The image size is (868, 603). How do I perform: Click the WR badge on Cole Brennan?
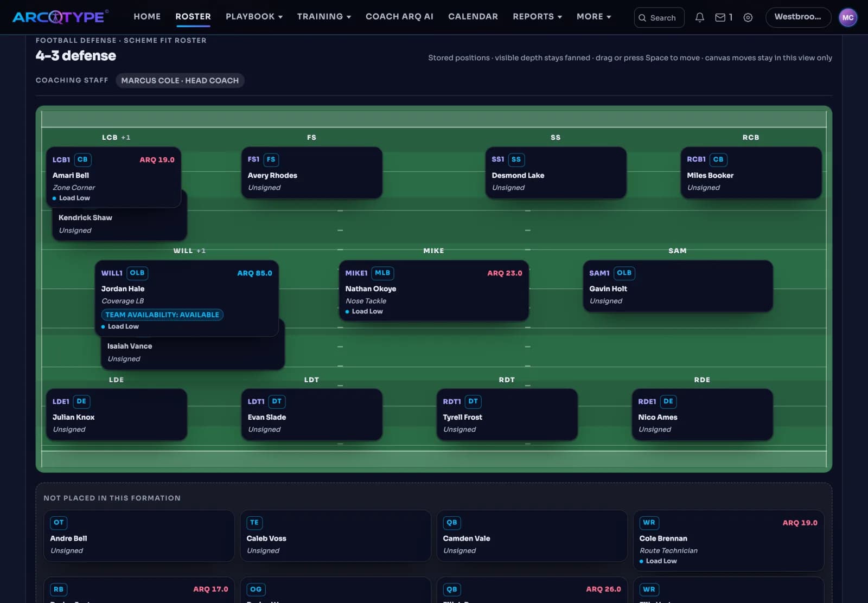(x=649, y=523)
